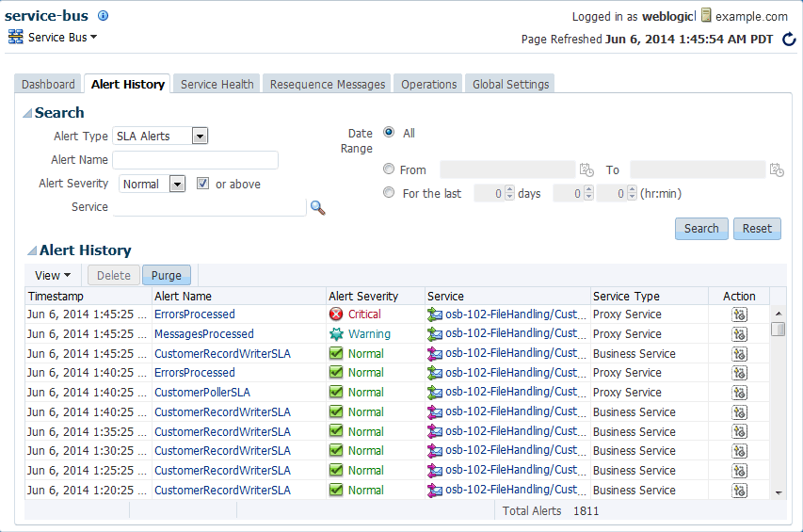Open the To date calendar picker
This screenshot has height=532, width=803.
[x=777, y=169]
